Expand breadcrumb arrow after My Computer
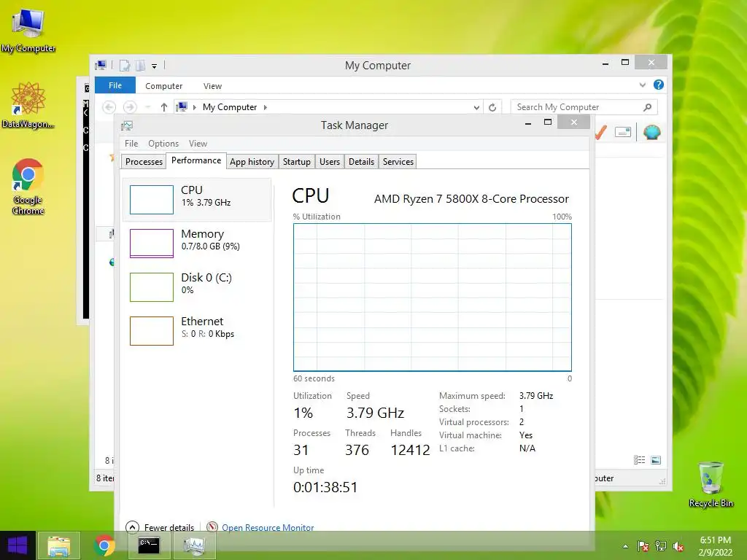 coord(266,107)
